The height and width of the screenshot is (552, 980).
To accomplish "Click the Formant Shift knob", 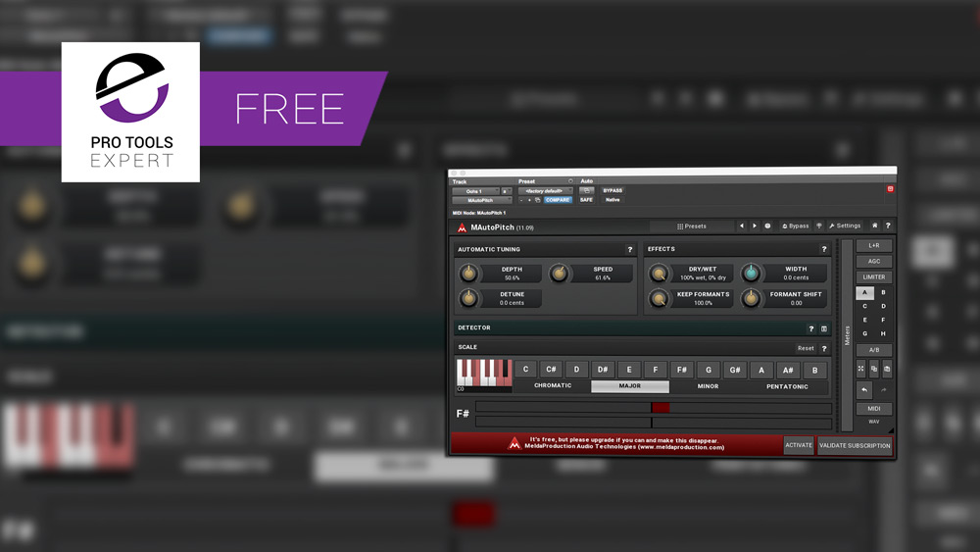I will [x=751, y=299].
